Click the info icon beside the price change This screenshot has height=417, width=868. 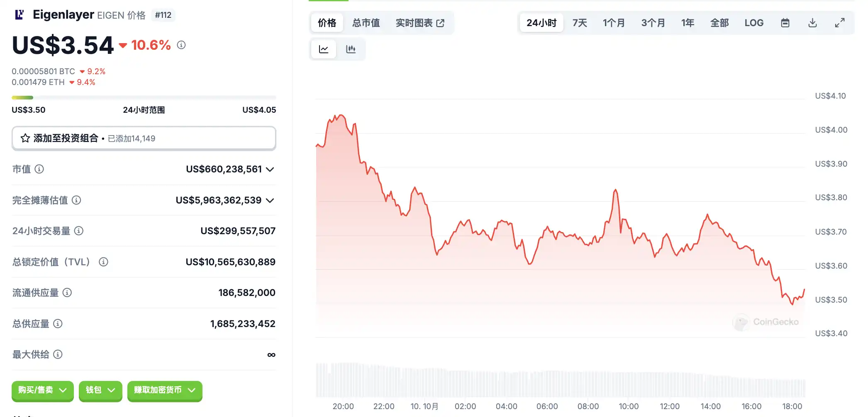tap(181, 45)
